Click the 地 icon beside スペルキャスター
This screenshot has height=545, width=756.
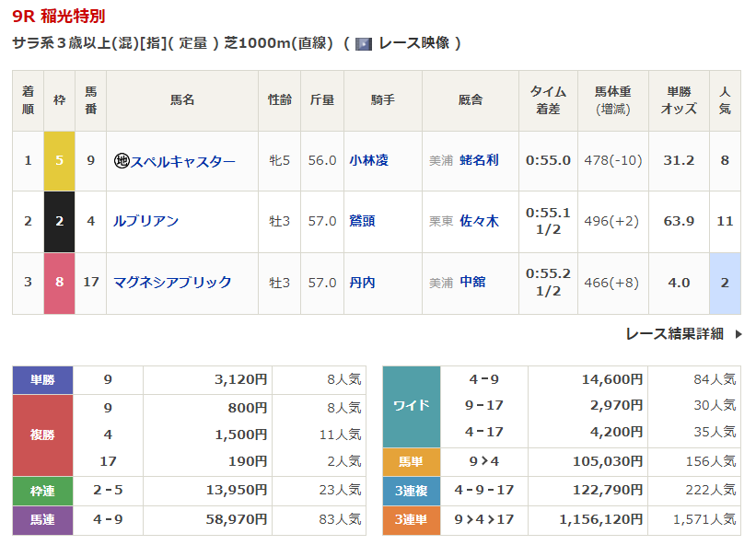[121, 160]
